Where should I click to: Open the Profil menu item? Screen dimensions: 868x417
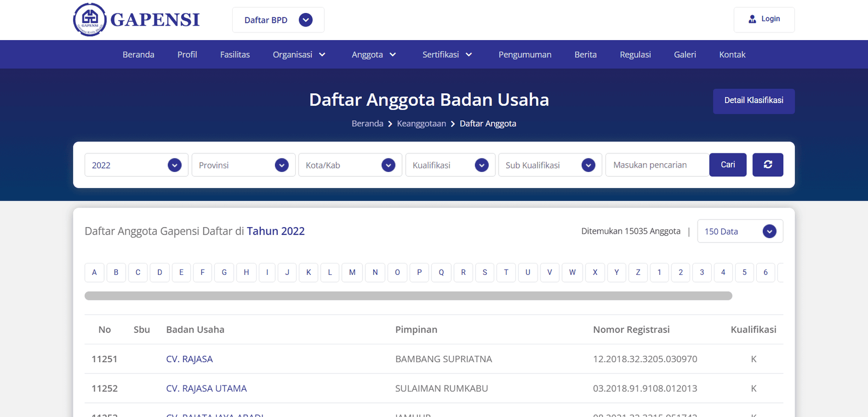[x=187, y=54]
